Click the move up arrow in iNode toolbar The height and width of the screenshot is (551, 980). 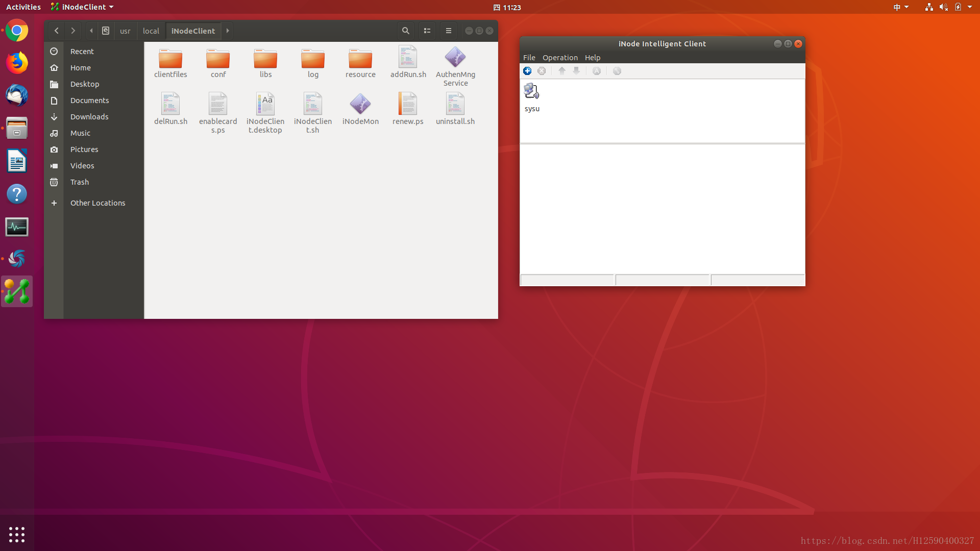[x=562, y=71]
